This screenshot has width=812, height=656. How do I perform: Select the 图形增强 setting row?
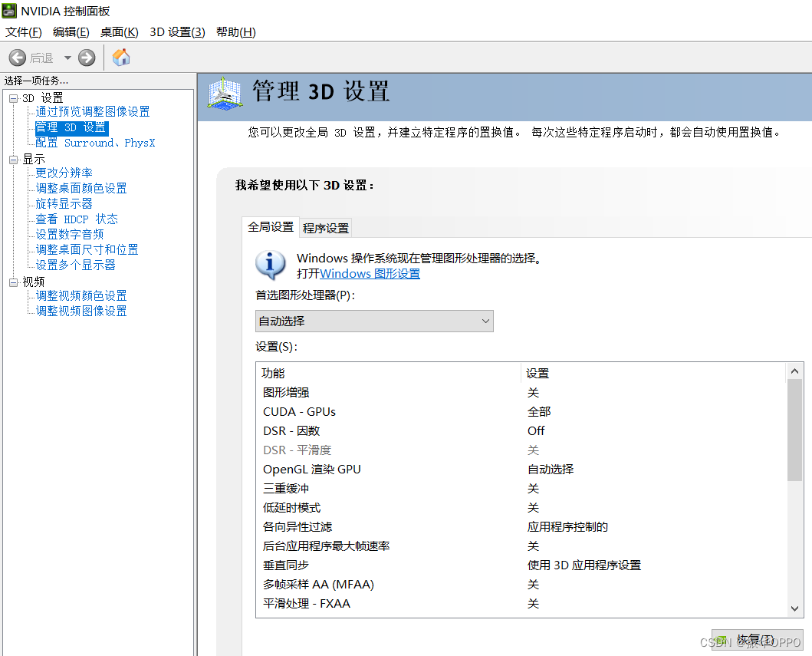pyautogui.click(x=521, y=393)
